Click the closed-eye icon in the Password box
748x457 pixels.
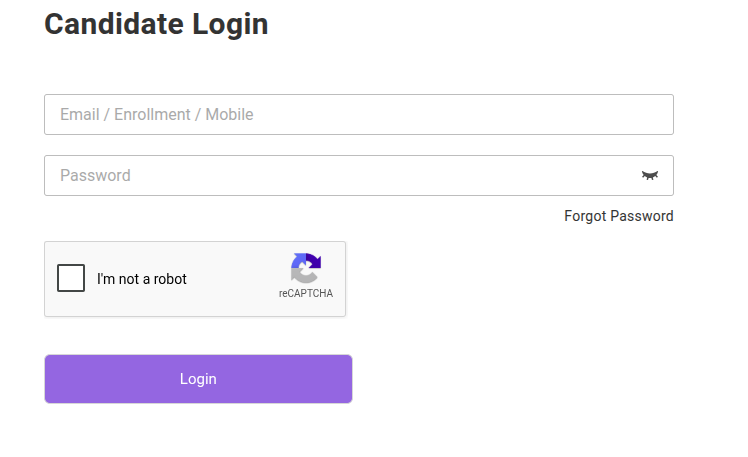(x=649, y=176)
